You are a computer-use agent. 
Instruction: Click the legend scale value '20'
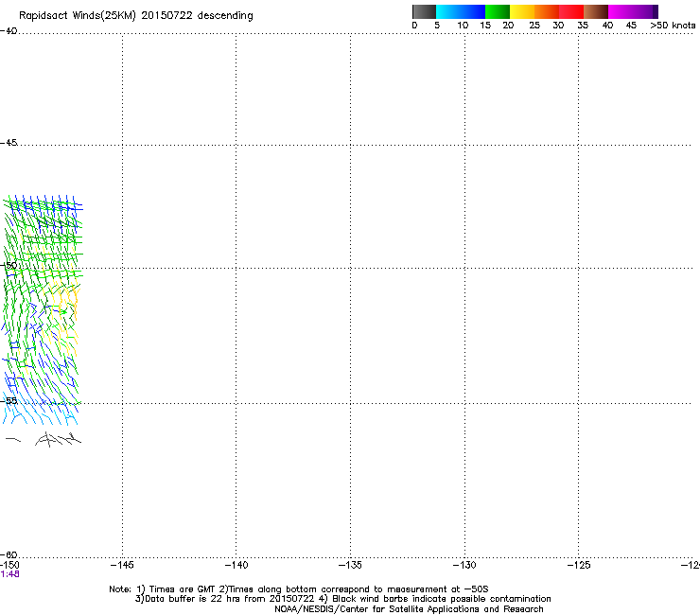508,26
